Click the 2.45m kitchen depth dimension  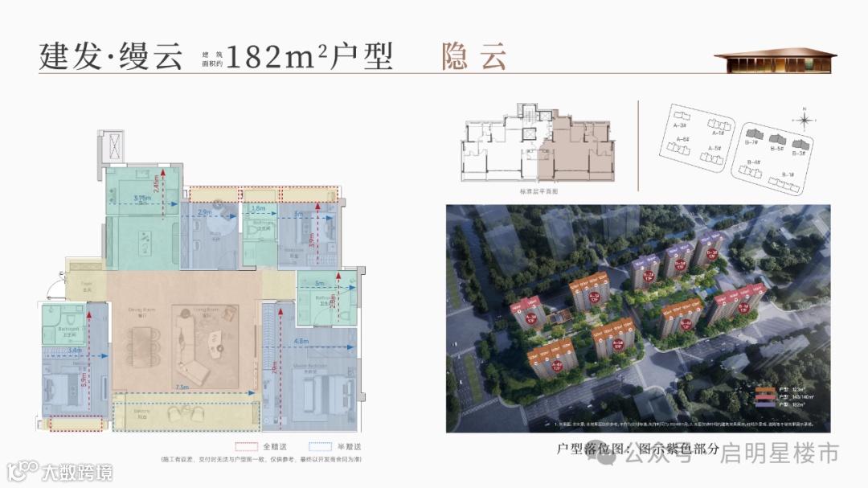pos(157,185)
